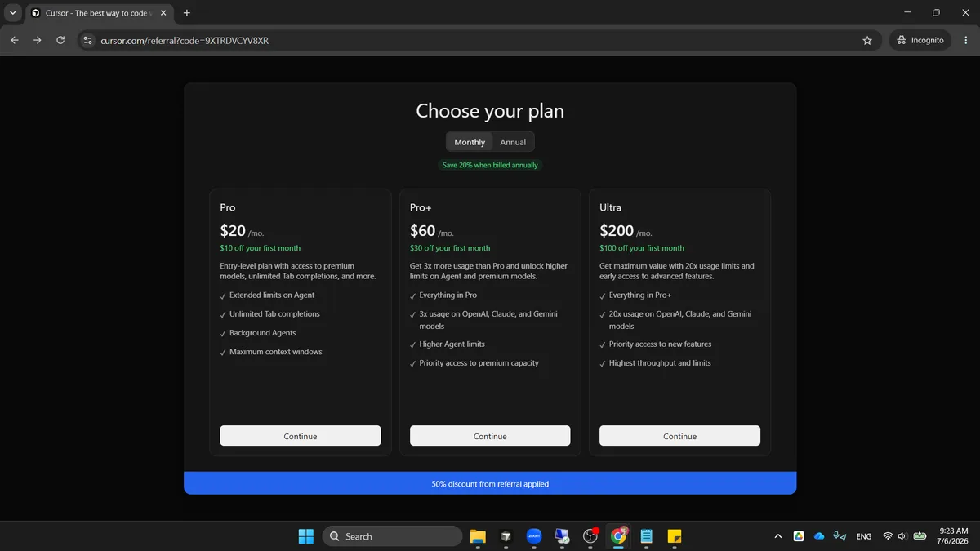Switch billing to Monthly

tap(470, 142)
